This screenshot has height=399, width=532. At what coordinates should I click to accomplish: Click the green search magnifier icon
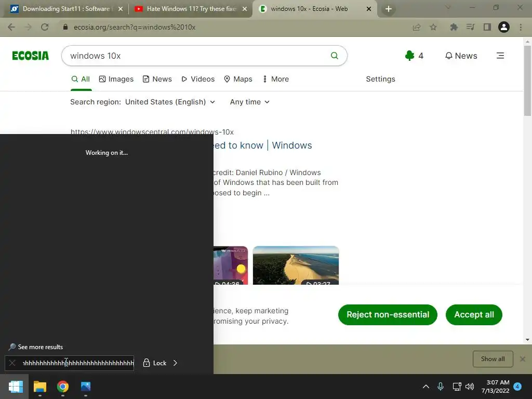[334, 56]
